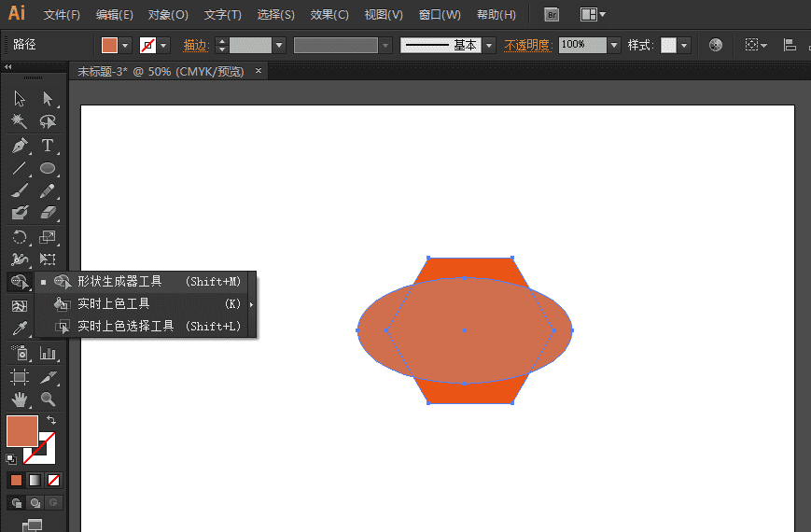Open the 对象(O) menu
Image resolution: width=811 pixels, height=532 pixels.
[x=168, y=15]
